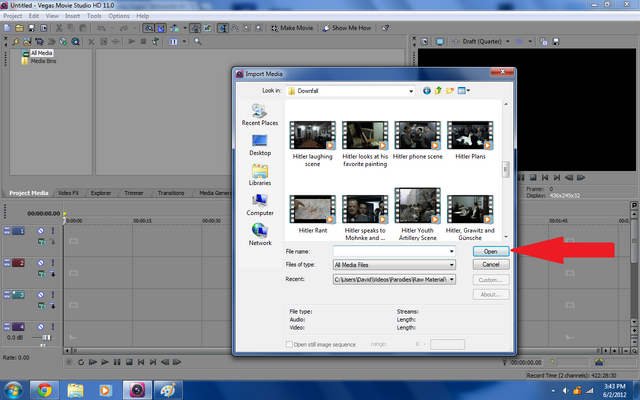Select the Hitler Rant video file
640x400 pixels.
coord(313,209)
